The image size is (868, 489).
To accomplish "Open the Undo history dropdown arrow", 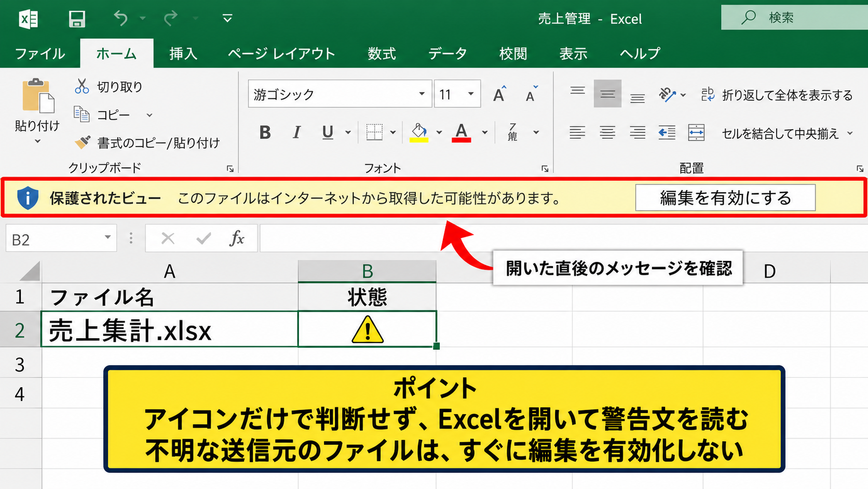I will 143,19.
